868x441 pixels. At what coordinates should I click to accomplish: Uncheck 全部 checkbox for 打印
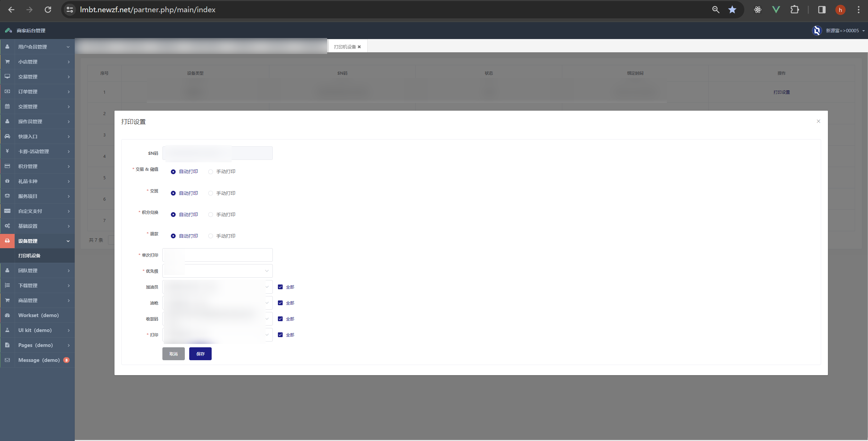280,335
